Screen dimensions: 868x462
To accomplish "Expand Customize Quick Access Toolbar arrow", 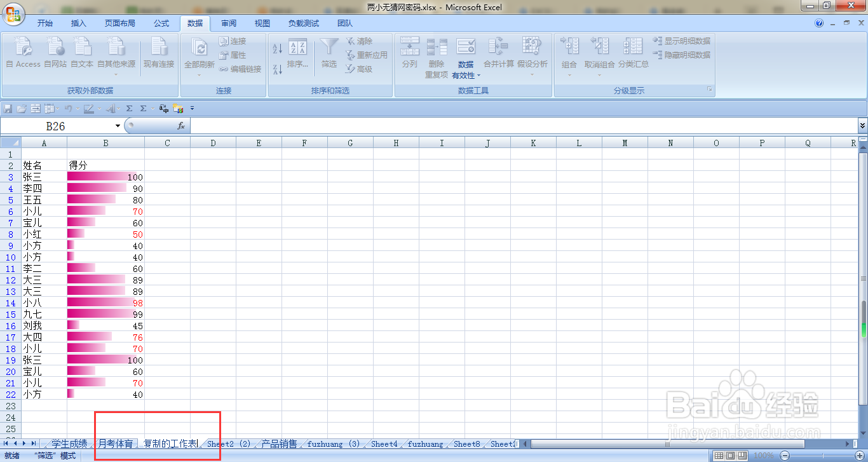I will (x=192, y=109).
